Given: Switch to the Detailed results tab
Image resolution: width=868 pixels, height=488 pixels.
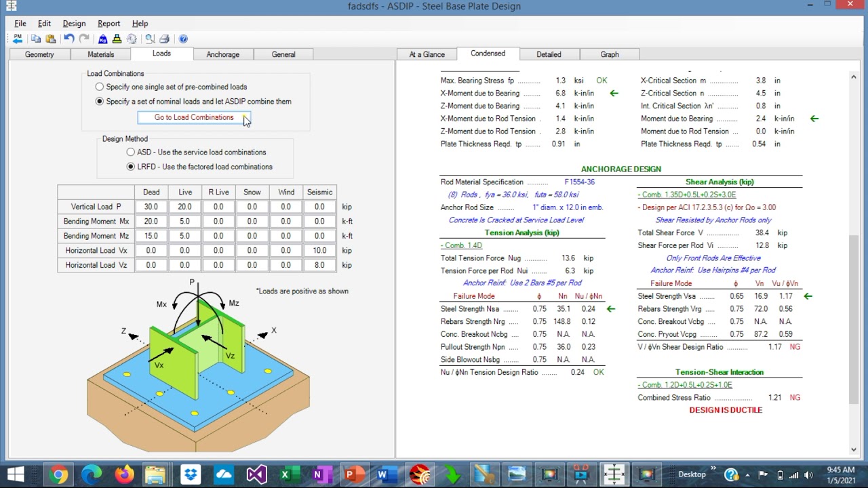Looking at the screenshot, I should [x=549, y=54].
